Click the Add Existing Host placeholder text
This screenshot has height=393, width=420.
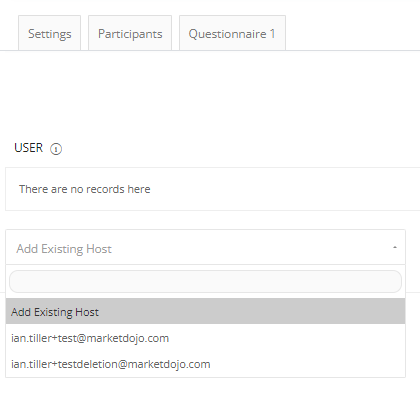(x=64, y=249)
